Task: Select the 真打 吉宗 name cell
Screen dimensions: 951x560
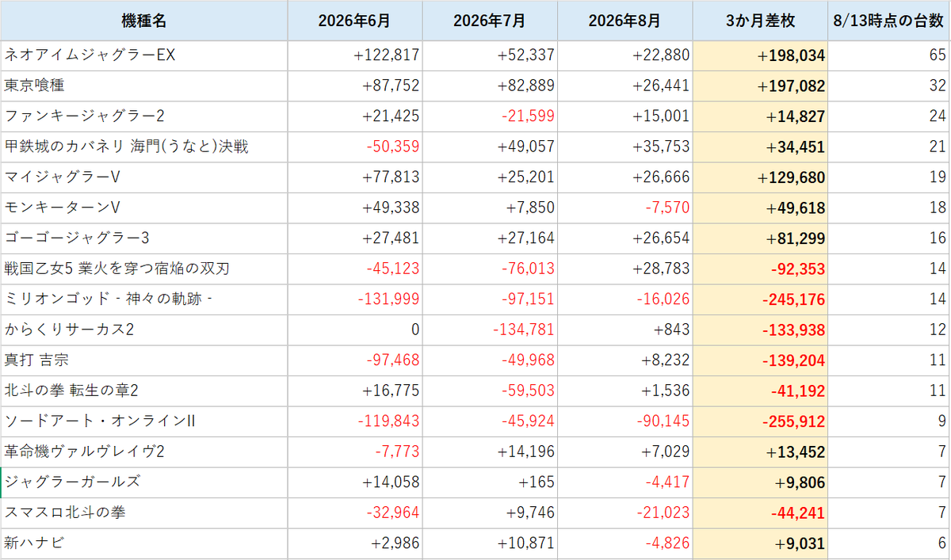Action: tap(143, 360)
